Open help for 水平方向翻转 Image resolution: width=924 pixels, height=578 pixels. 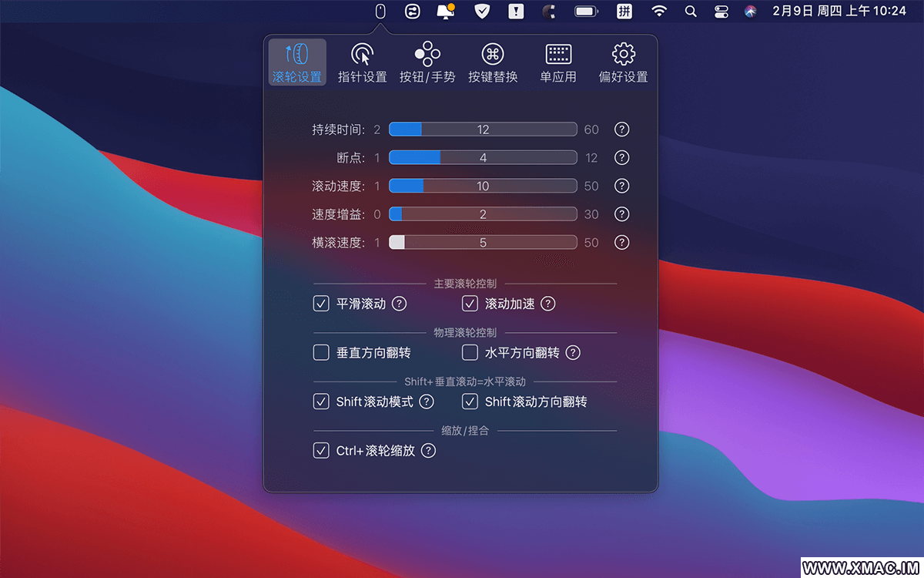click(x=573, y=353)
